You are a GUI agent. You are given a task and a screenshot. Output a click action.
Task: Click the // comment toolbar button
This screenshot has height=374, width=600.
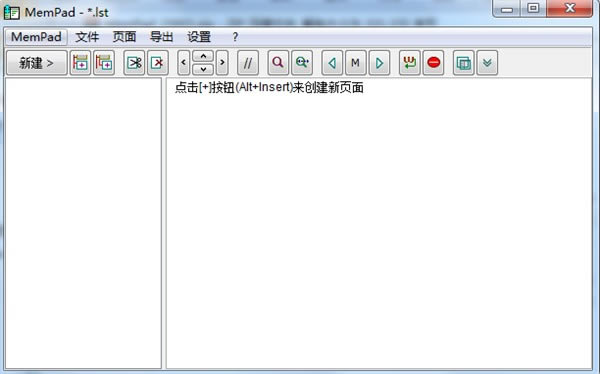[x=248, y=63]
